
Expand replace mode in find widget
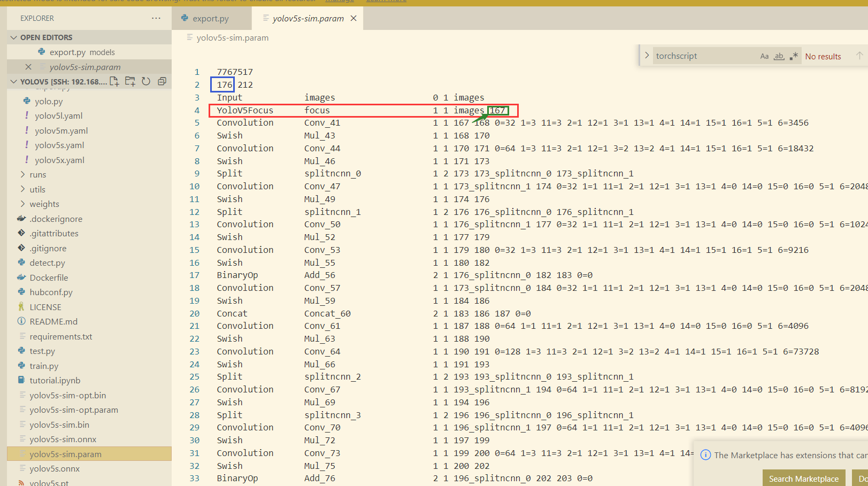pos(647,56)
